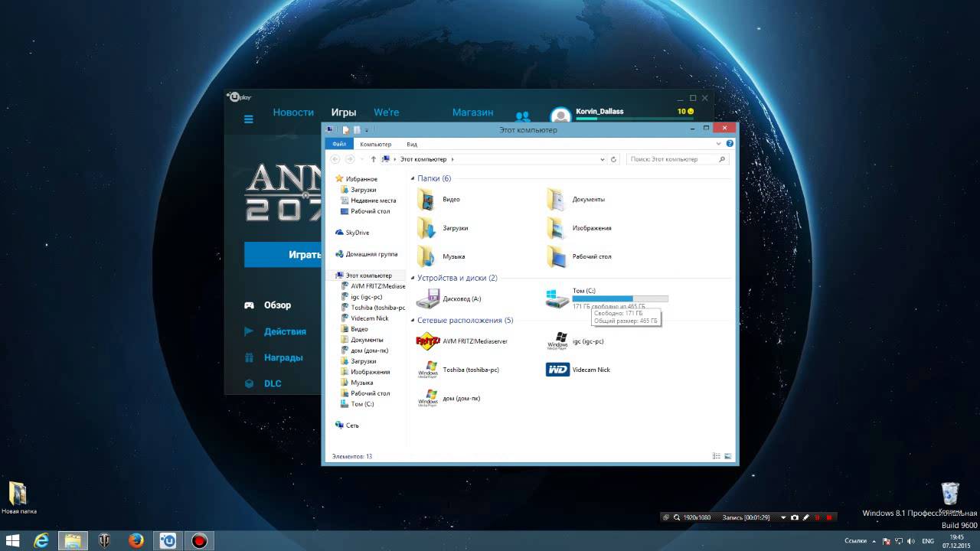This screenshot has width=980, height=551.
Task: Open the address bar history dropdown
Action: click(603, 159)
